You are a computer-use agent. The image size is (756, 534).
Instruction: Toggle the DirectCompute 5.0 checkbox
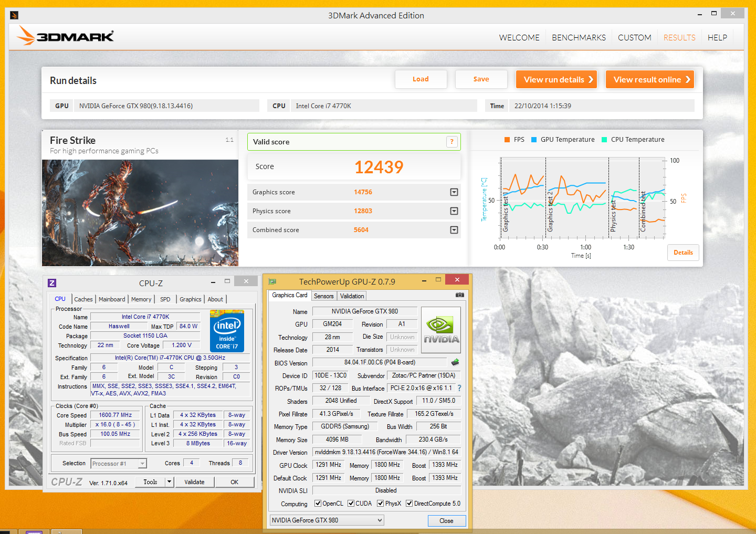pos(409,504)
